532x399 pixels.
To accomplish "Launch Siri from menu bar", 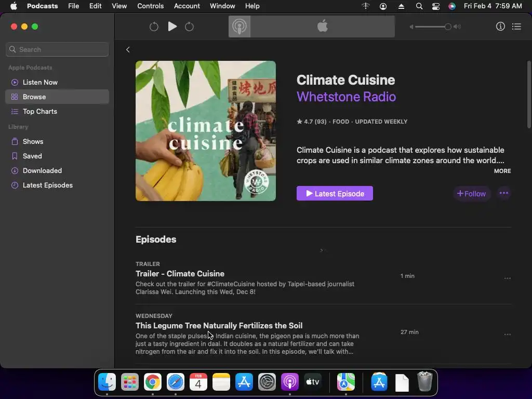I will click(452, 6).
